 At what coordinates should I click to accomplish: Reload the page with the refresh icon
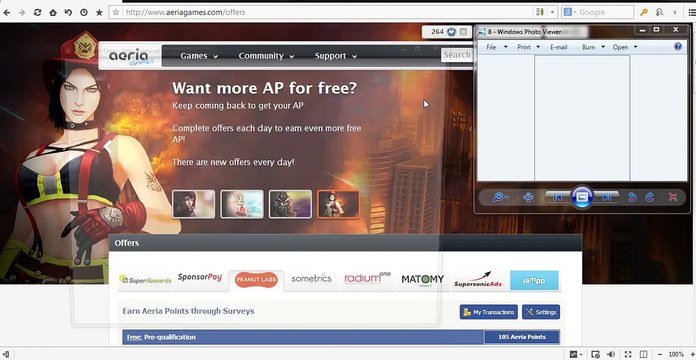(37, 12)
